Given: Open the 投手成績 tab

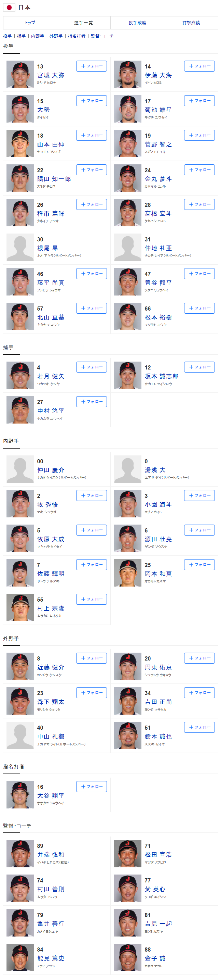Looking at the screenshot, I should point(137,23).
